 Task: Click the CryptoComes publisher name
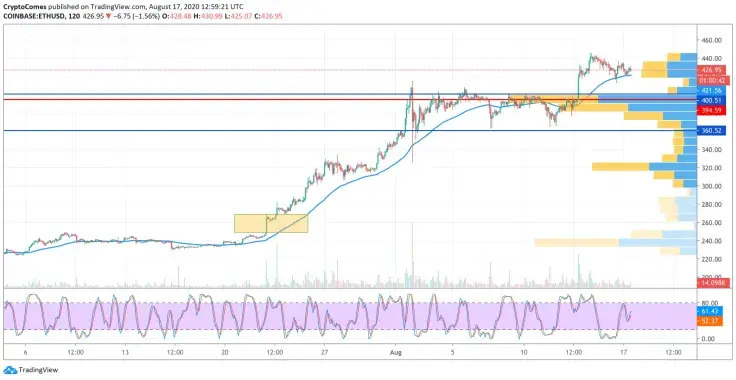click(26, 7)
